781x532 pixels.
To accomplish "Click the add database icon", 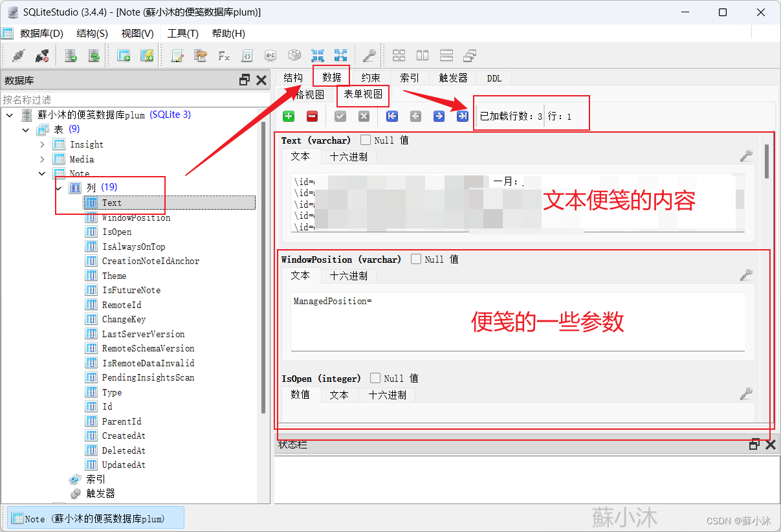I will coord(71,56).
